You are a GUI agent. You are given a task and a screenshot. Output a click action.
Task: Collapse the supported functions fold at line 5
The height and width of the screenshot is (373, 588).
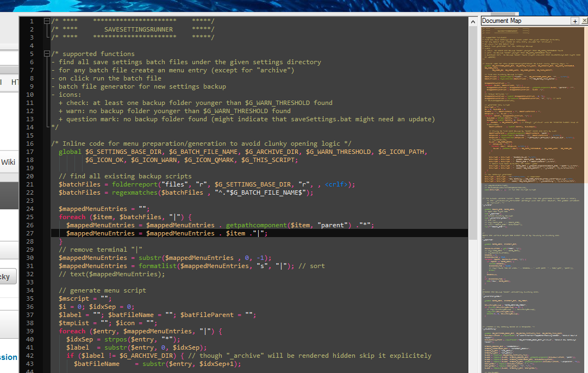tap(47, 53)
